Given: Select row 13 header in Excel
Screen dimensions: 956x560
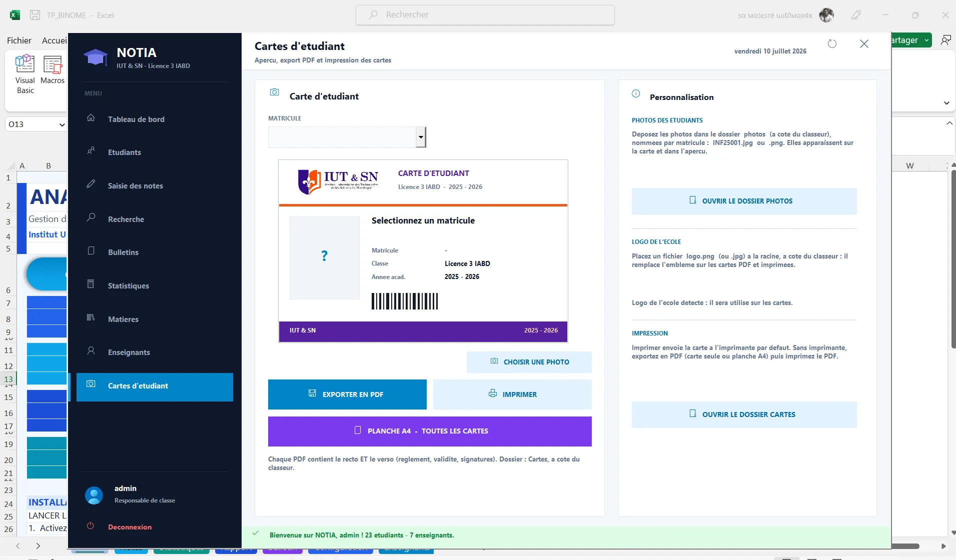Looking at the screenshot, I should pos(9,379).
